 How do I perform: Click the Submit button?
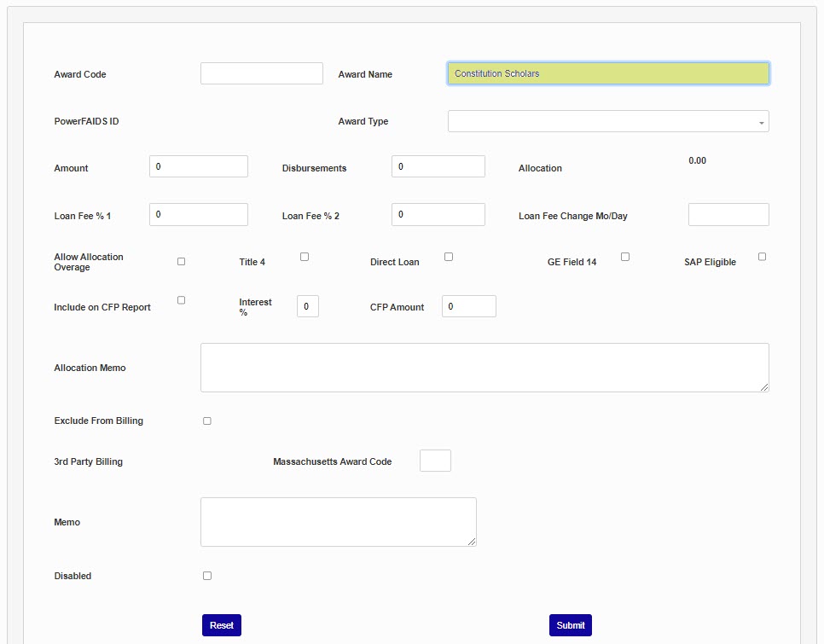(570, 625)
